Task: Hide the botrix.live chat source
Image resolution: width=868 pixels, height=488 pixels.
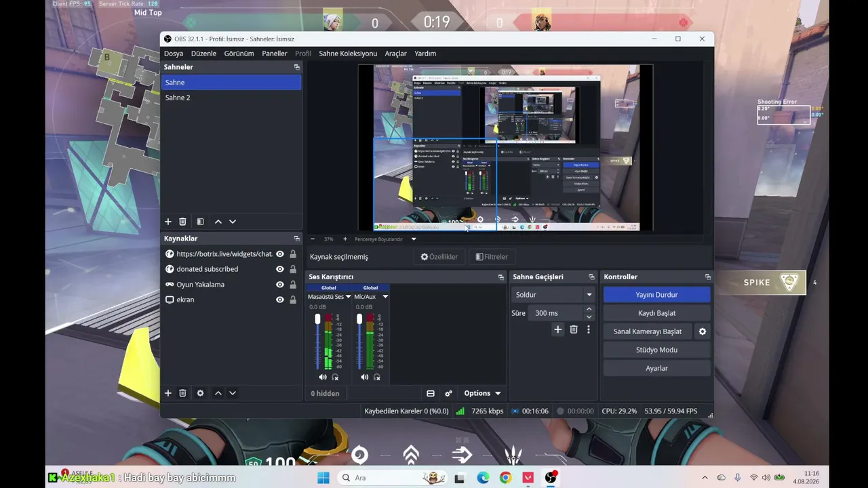Action: (279, 254)
